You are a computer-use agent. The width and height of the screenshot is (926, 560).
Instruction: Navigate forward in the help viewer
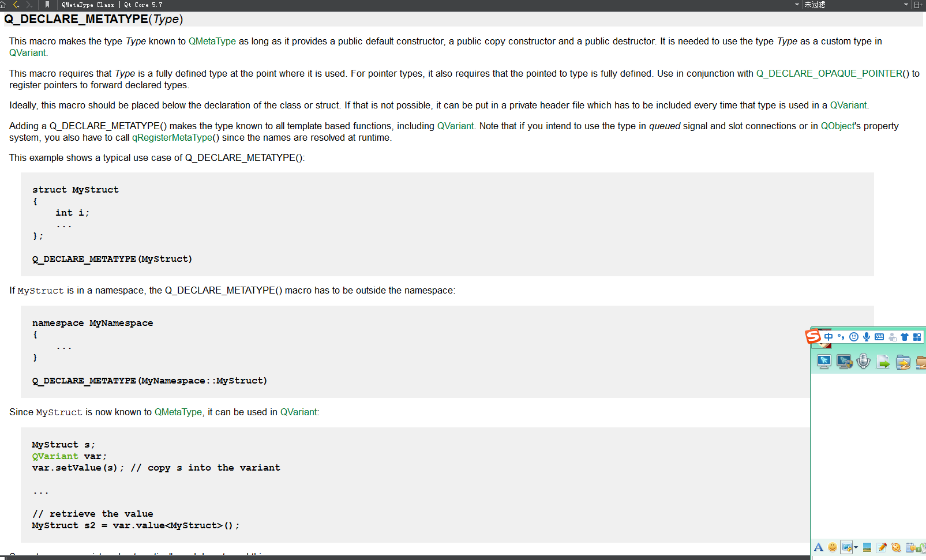[x=29, y=5]
